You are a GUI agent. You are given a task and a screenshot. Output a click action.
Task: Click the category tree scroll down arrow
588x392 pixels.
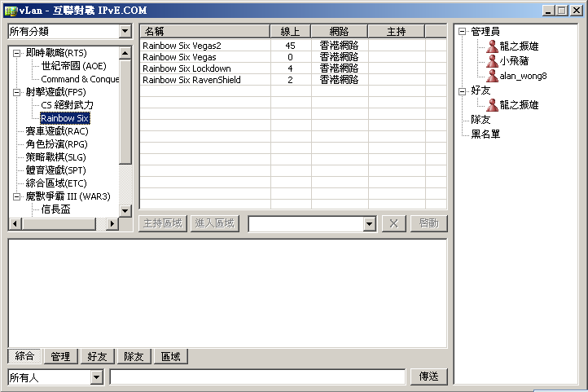click(125, 211)
